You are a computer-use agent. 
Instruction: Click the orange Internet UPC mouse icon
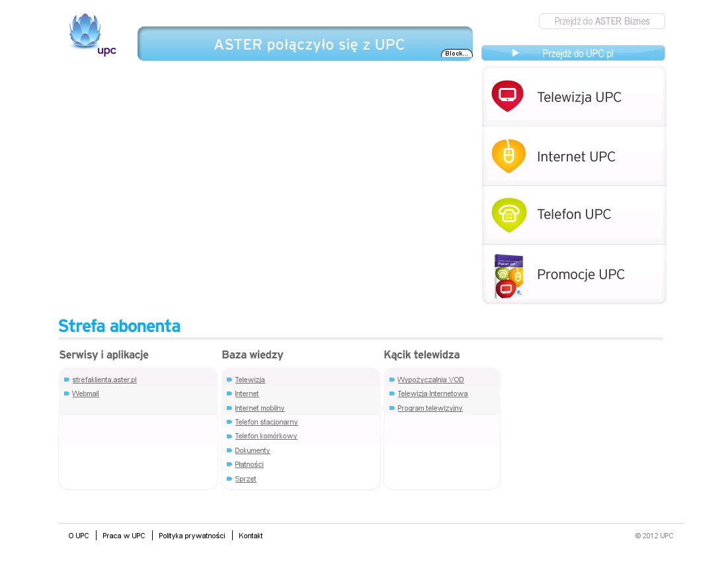(508, 156)
